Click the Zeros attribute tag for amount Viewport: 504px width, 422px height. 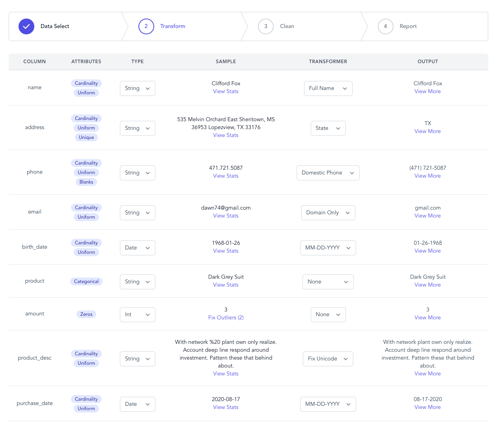pyautogui.click(x=86, y=314)
